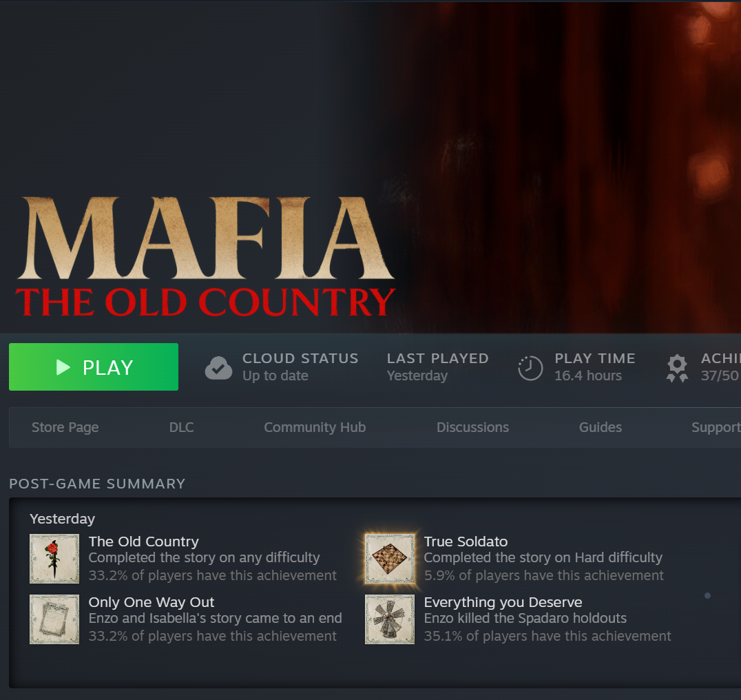741x700 pixels.
Task: Open The Old Country rose achievement icon
Action: (54, 559)
